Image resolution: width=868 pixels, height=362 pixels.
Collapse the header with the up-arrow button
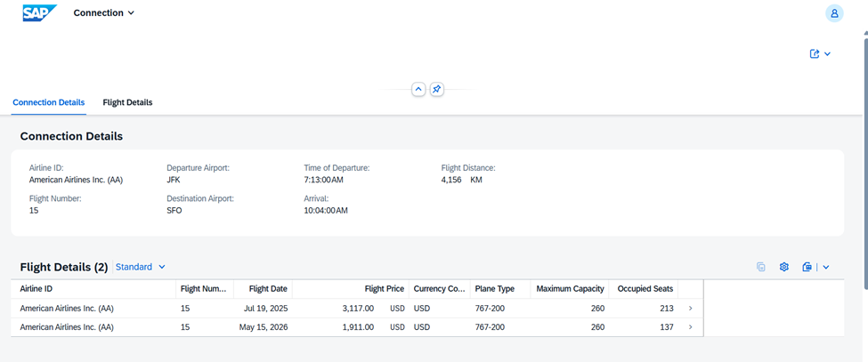[x=418, y=90]
